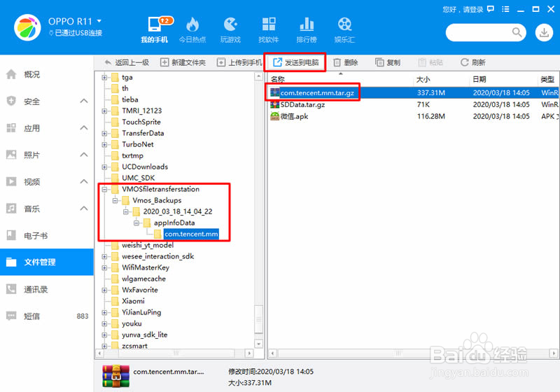Collapse the VMOSfiletransferstation folder node

[104, 189]
